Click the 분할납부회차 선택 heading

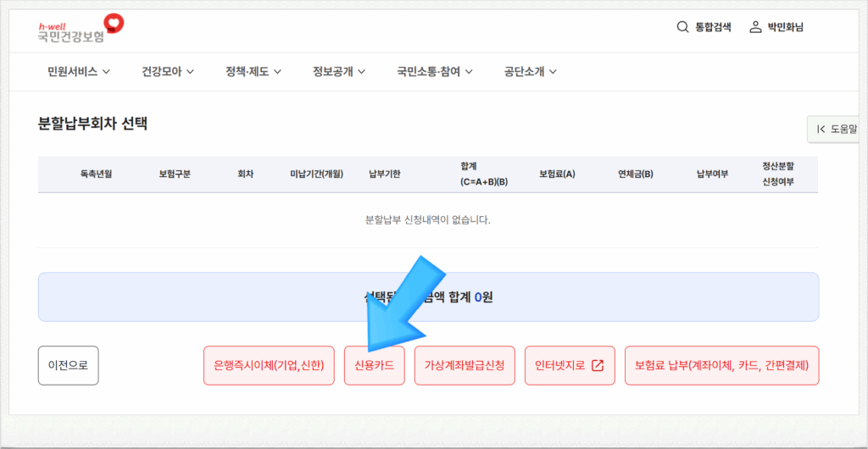(x=93, y=124)
